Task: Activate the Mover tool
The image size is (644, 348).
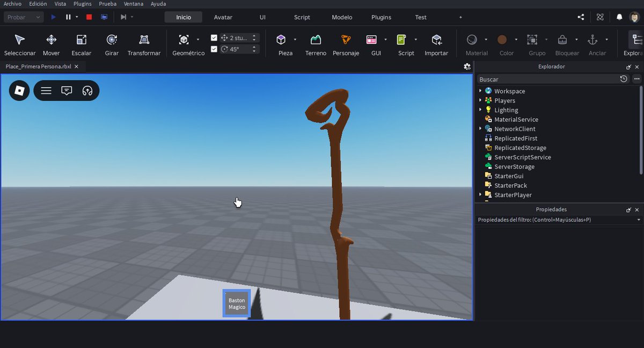Action: click(52, 45)
